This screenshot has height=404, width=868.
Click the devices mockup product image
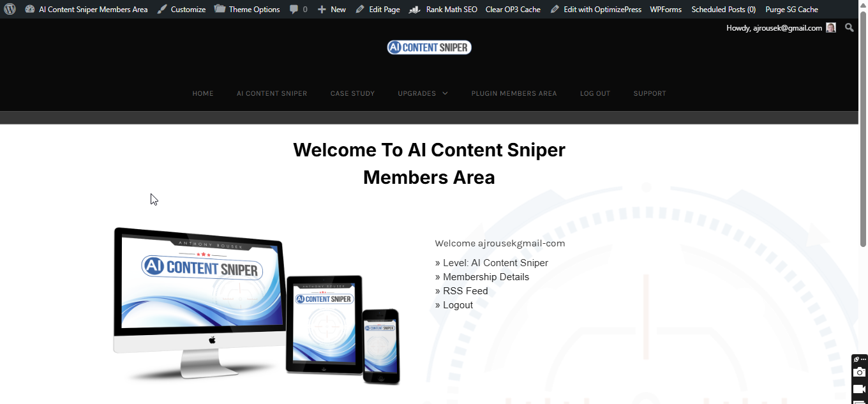pos(257,305)
